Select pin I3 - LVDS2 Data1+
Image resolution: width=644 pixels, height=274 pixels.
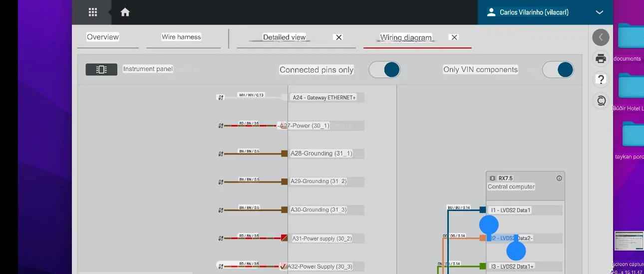tap(525, 266)
